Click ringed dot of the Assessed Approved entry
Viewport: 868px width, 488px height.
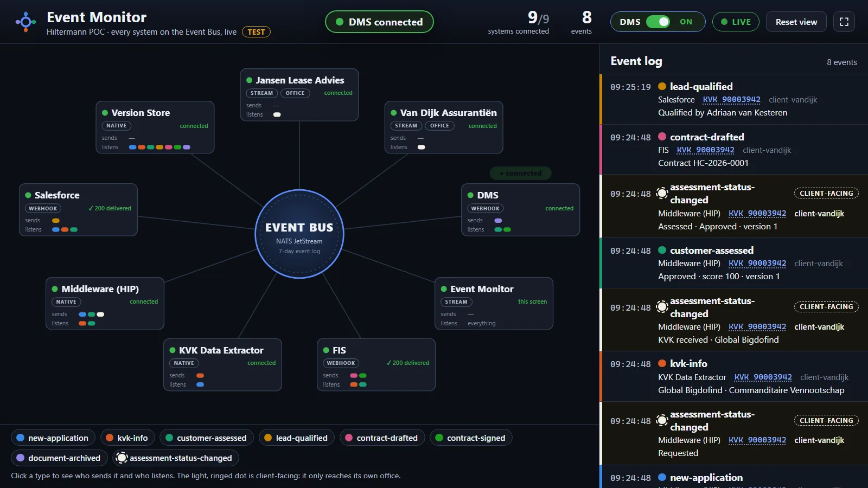[662, 193]
